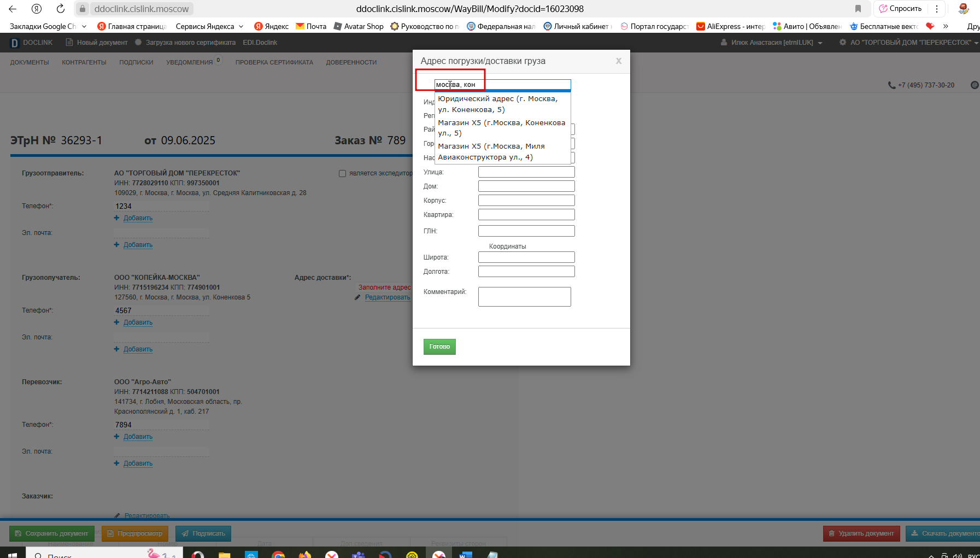The width and height of the screenshot is (980, 558).
Task: Click the Перевозчик phone field 7894
Action: (161, 425)
